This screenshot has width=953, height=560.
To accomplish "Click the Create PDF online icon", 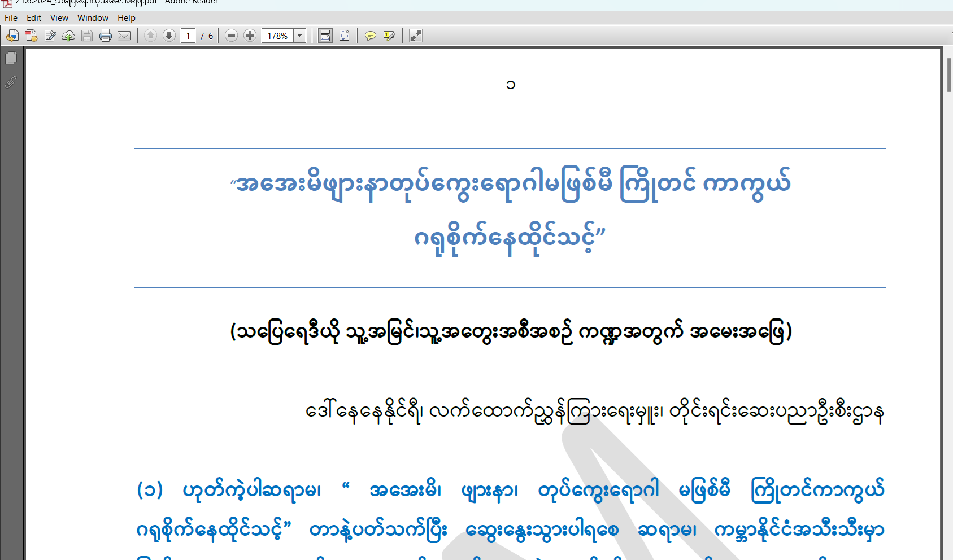I will pyautogui.click(x=31, y=36).
